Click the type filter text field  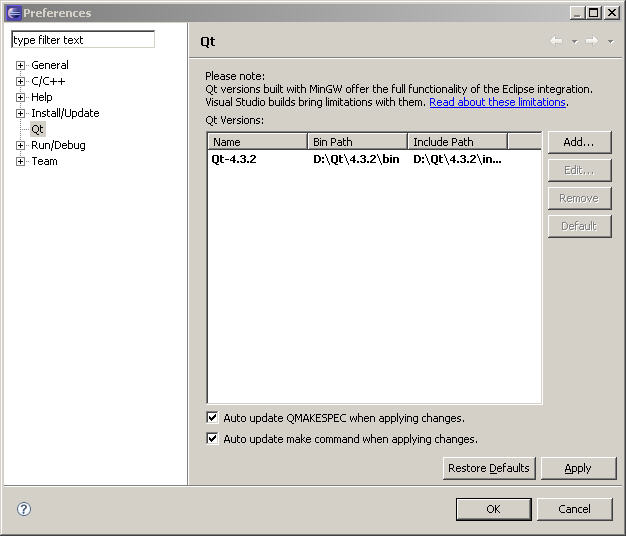pyautogui.click(x=83, y=40)
